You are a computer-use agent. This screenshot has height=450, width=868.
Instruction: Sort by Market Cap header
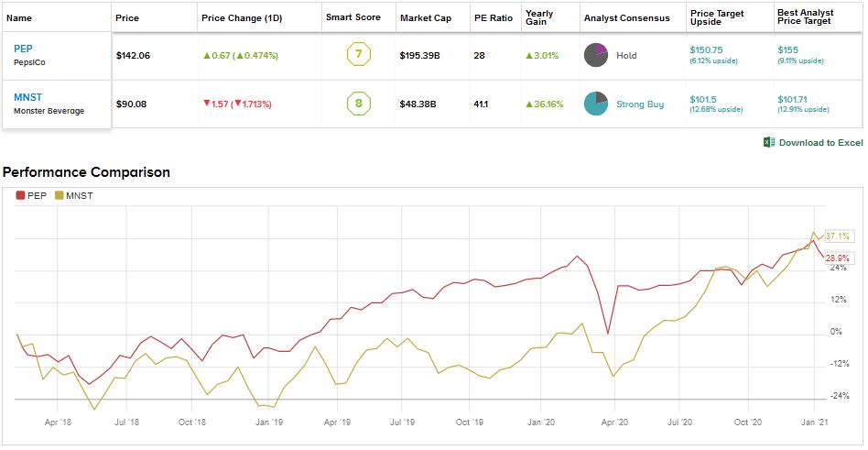[x=426, y=17]
